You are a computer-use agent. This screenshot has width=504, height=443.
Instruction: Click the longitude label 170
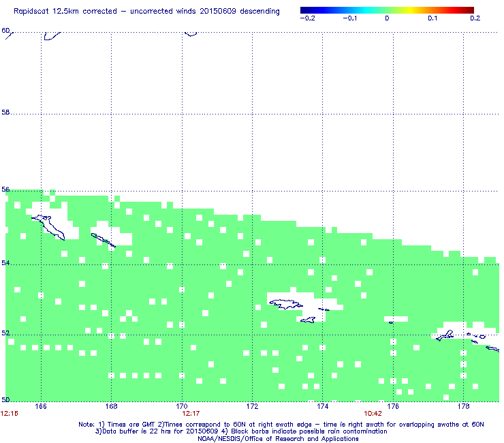click(x=182, y=406)
